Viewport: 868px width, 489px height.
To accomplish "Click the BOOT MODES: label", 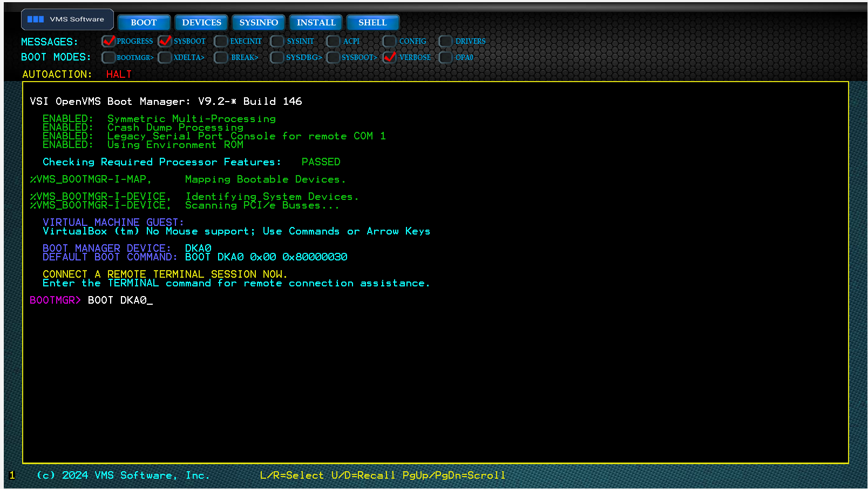I will click(x=56, y=57).
